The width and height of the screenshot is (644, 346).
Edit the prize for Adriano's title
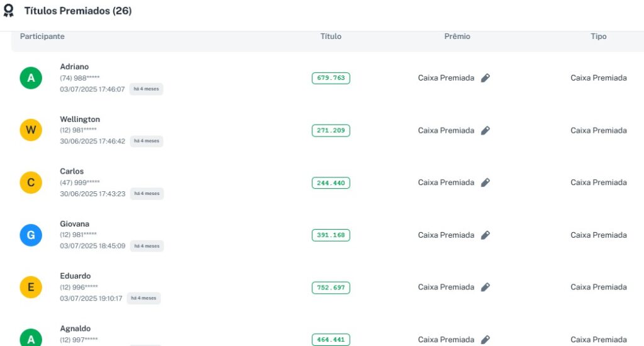[x=485, y=78]
